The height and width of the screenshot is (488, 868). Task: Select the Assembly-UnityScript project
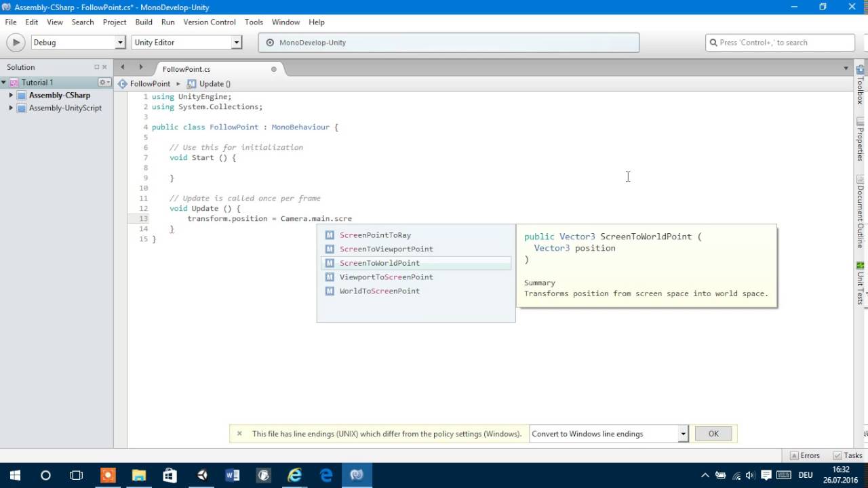pyautogui.click(x=65, y=108)
